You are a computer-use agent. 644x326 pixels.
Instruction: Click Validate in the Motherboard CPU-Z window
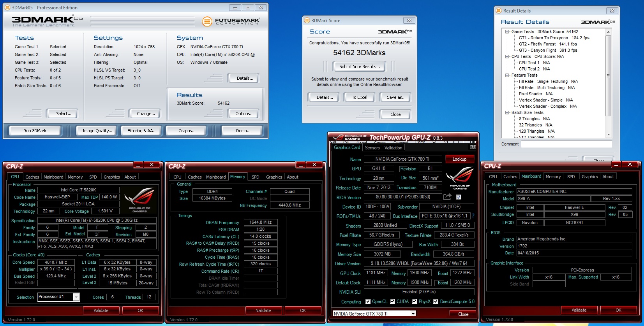coord(579,310)
